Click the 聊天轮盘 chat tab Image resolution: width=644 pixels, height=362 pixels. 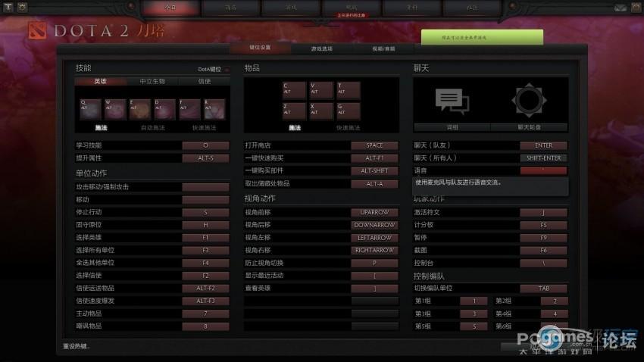pyautogui.click(x=529, y=127)
